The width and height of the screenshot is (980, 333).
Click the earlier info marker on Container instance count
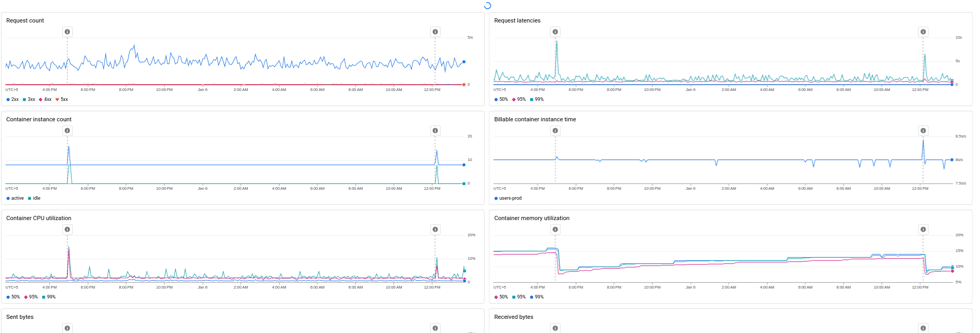tap(67, 131)
